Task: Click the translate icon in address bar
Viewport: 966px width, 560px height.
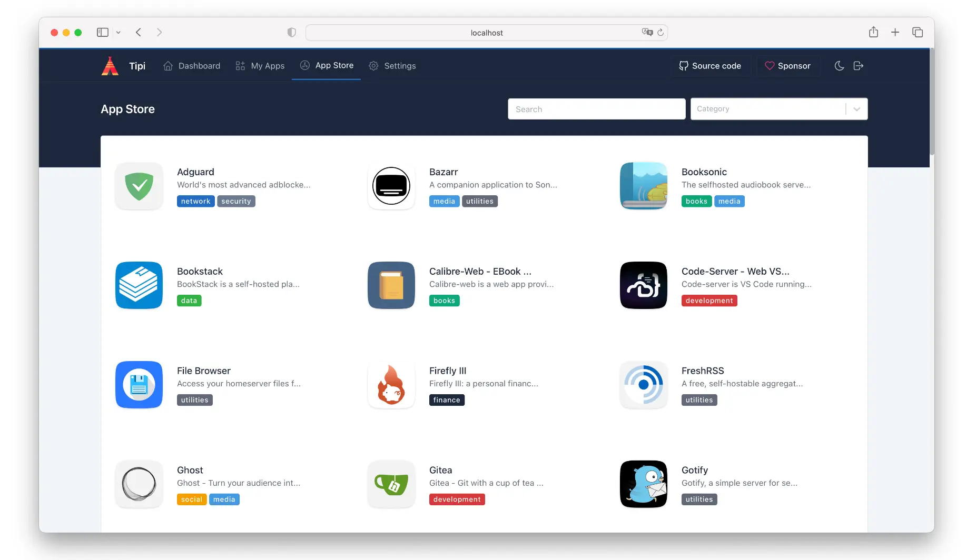Action: coord(647,32)
